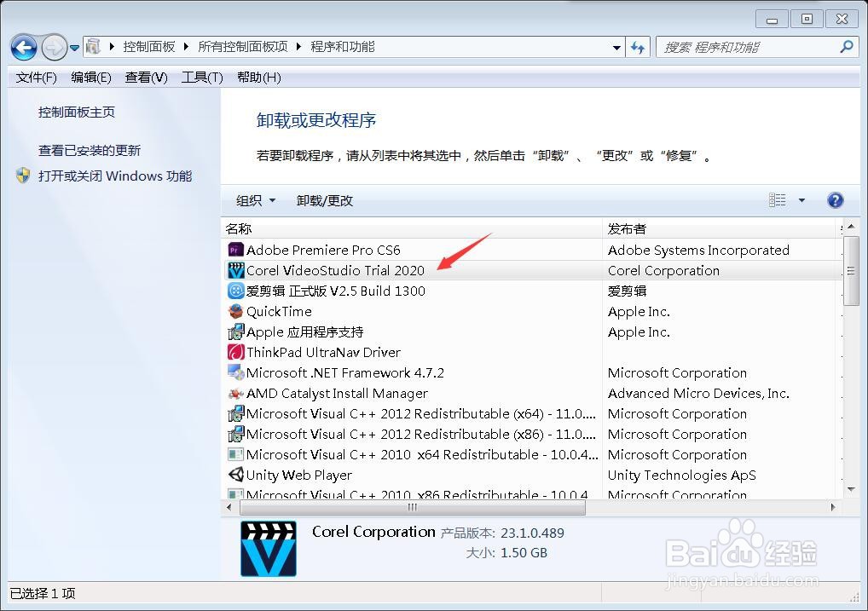Click the Control Panel icon in the address bar

click(x=94, y=47)
